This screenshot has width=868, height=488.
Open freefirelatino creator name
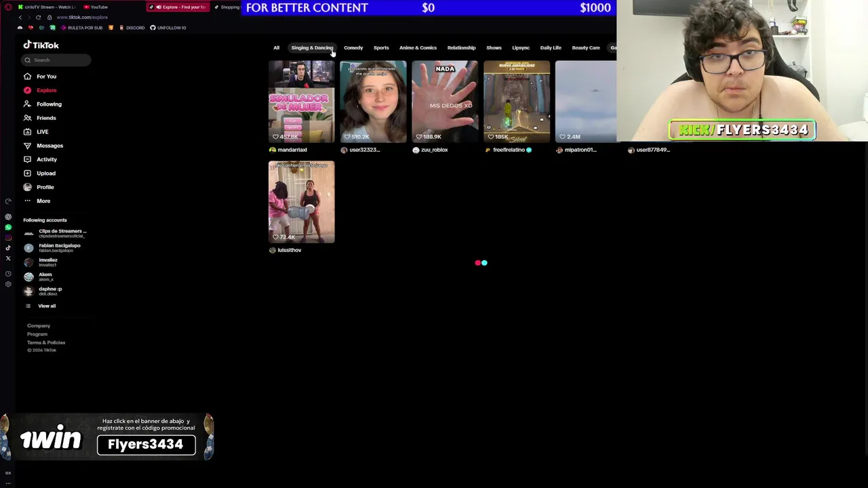pyautogui.click(x=509, y=150)
